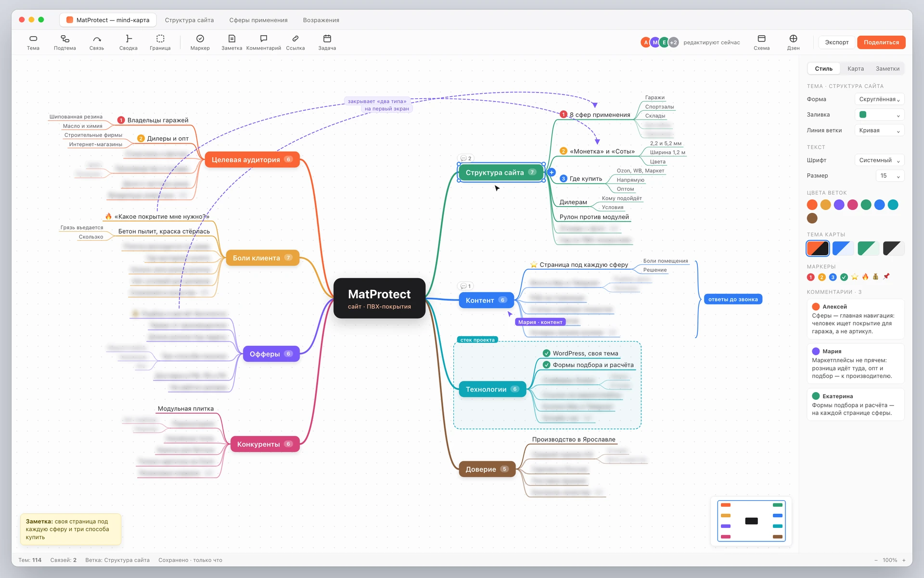Viewport: 924px width, 578px height.
Task: Activate the Сводка summary tool
Action: pos(128,42)
